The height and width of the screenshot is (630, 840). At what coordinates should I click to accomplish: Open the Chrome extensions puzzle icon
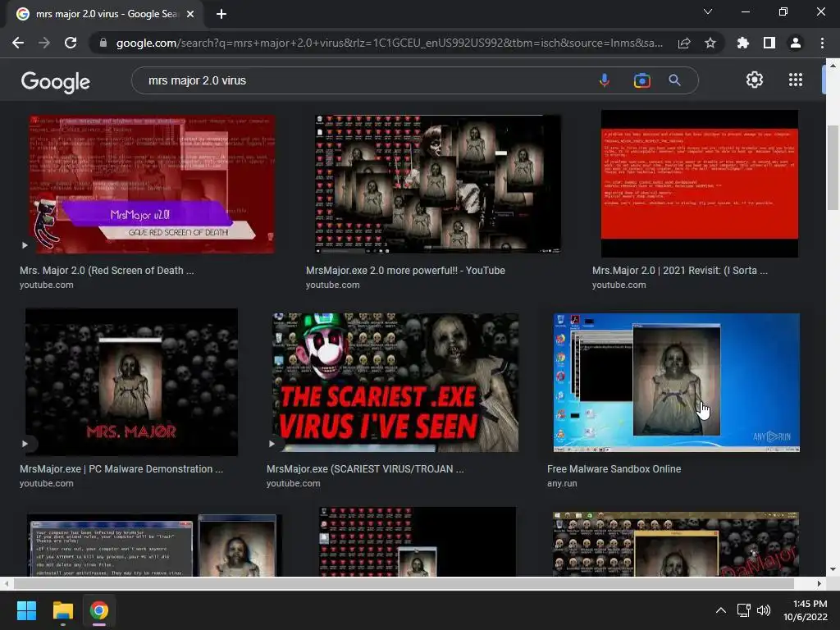(743, 43)
